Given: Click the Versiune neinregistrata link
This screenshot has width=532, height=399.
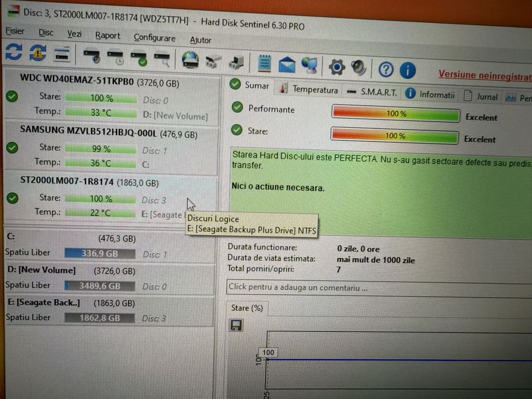Looking at the screenshot, I should pyautogui.click(x=485, y=76).
